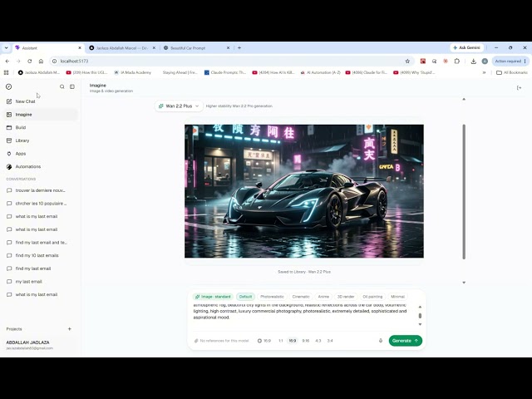Screen dimensions: 532x399
Task: Open the browser downloads icon
Action: tap(473, 61)
